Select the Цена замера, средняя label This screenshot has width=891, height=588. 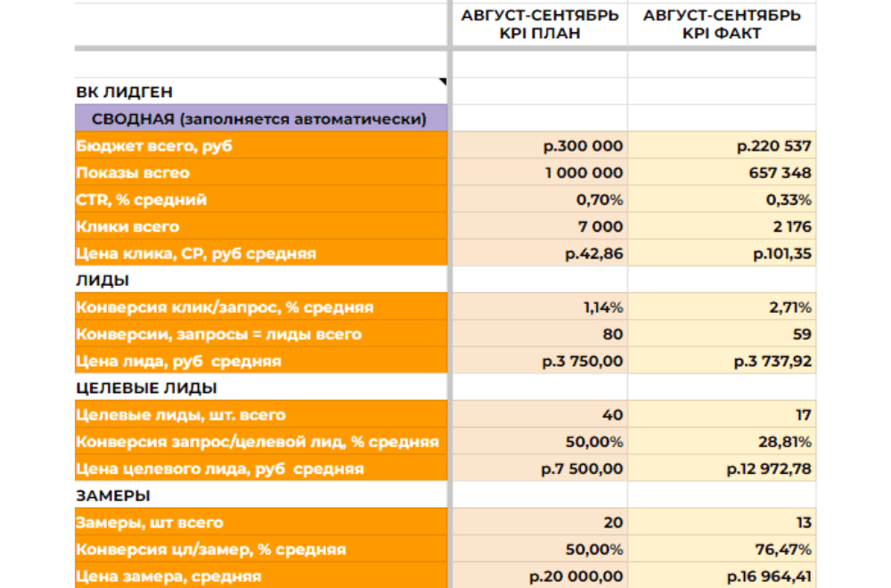[x=261, y=576]
